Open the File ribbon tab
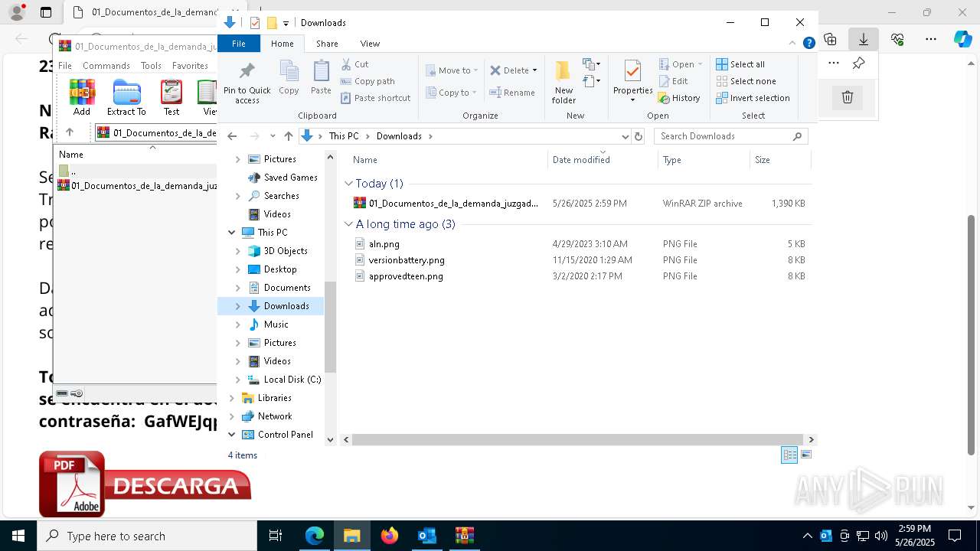This screenshot has height=551, width=980. click(239, 44)
